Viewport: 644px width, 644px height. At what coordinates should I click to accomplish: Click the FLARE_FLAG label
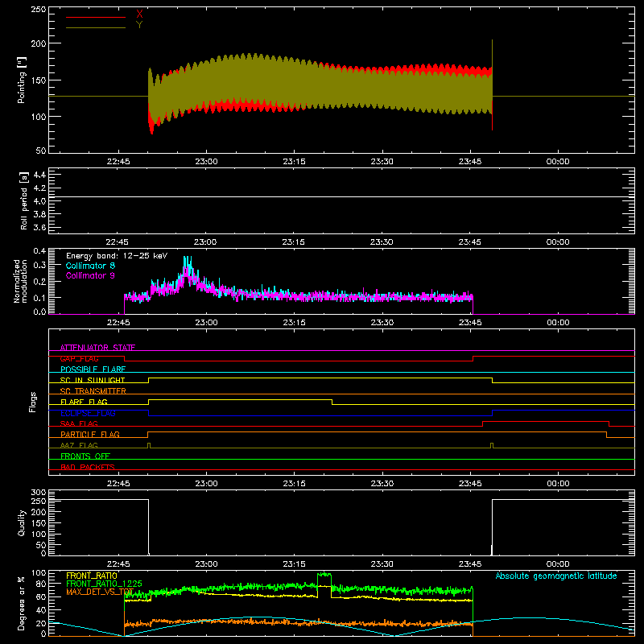tap(84, 402)
